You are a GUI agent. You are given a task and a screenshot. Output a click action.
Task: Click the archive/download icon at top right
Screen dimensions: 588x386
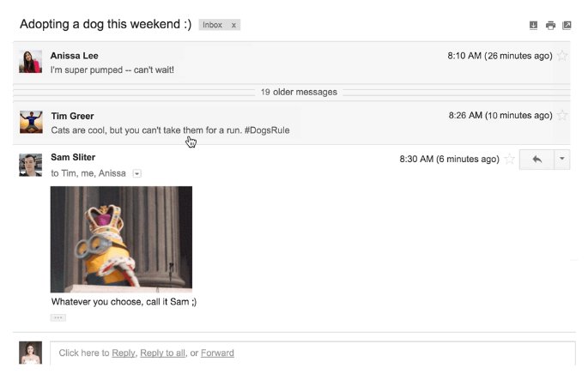pyautogui.click(x=533, y=25)
